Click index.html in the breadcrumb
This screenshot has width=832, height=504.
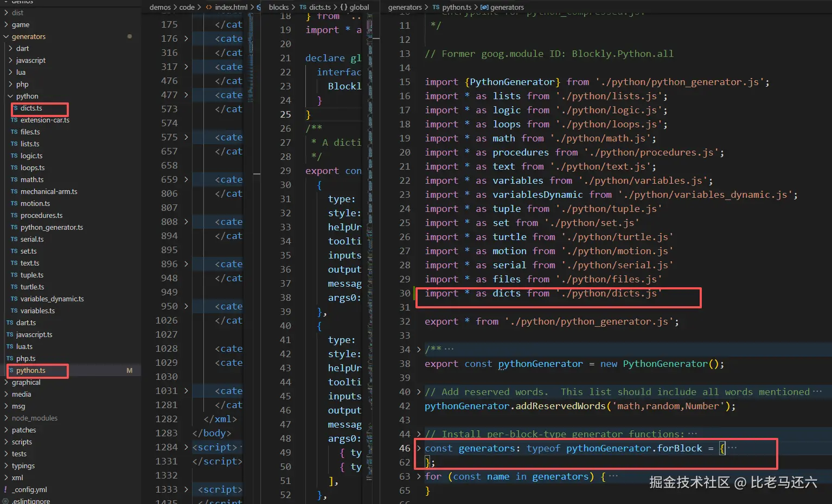pyautogui.click(x=231, y=7)
